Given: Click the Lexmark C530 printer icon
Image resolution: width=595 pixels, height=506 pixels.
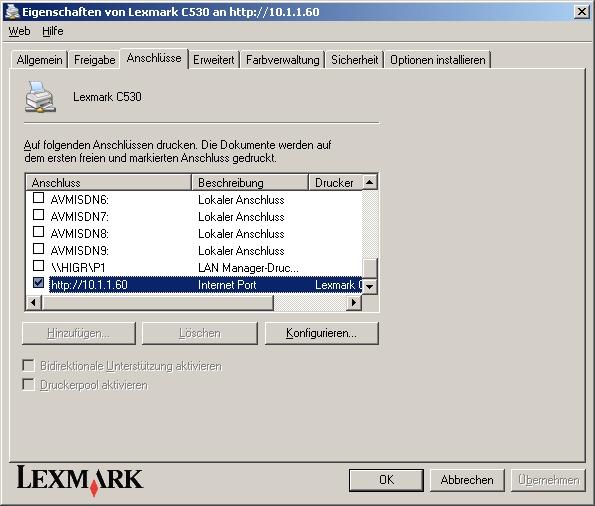Looking at the screenshot, I should [x=40, y=97].
